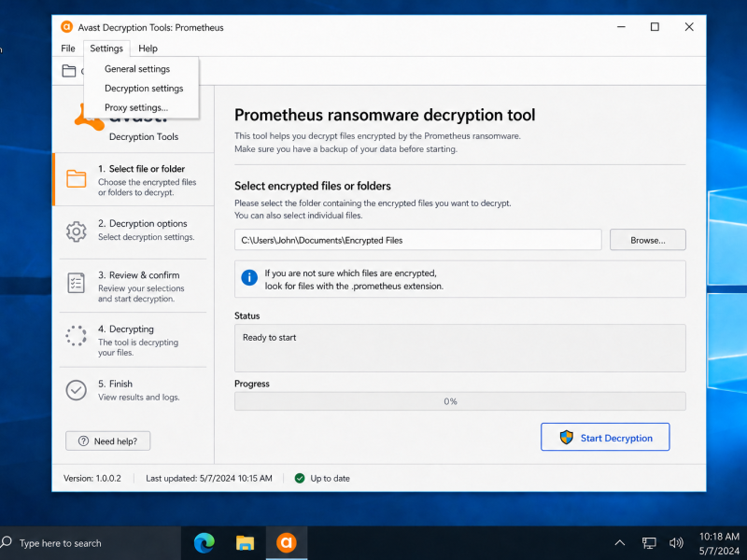Click Start Decryption button
The width and height of the screenshot is (747, 560).
pyautogui.click(x=605, y=437)
